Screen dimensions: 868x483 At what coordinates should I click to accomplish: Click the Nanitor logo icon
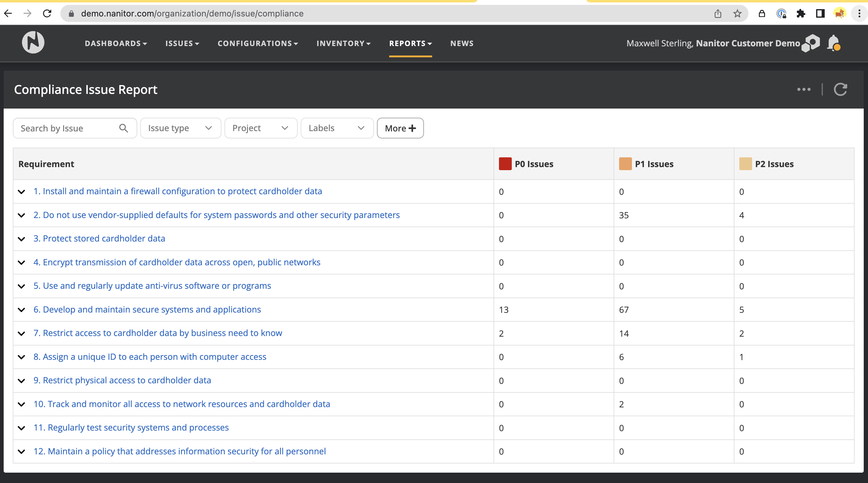33,43
